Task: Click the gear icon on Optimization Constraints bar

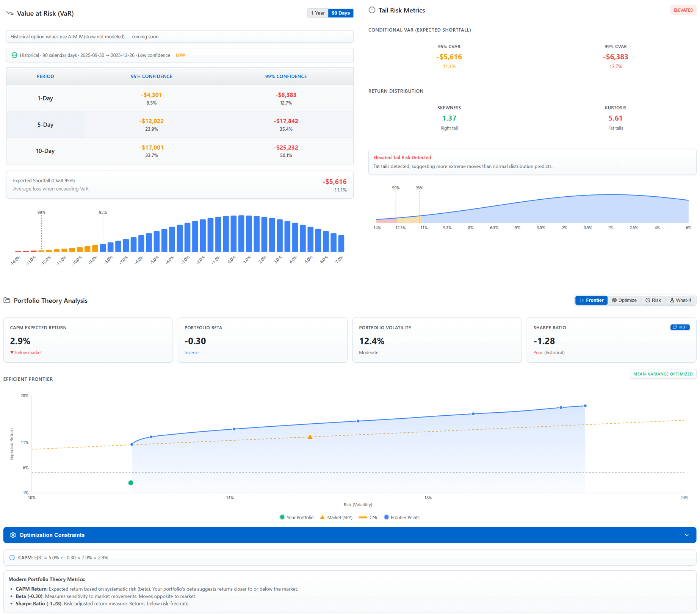Action: (13, 535)
